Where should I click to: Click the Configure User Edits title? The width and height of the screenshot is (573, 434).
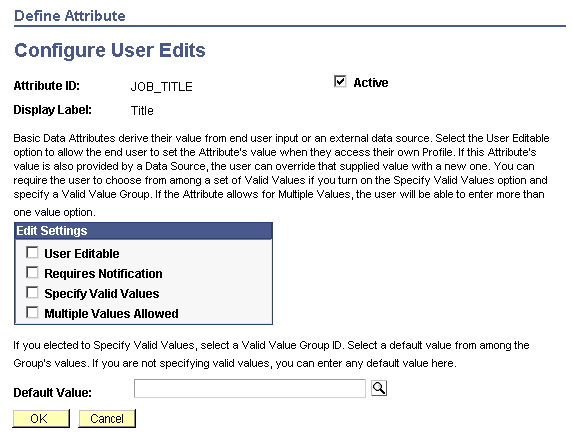[110, 50]
